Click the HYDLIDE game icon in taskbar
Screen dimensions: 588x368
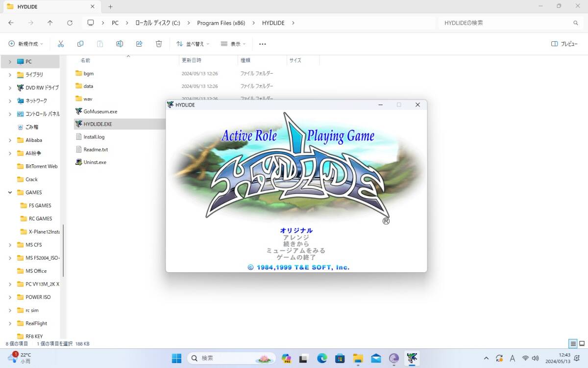(x=412, y=358)
